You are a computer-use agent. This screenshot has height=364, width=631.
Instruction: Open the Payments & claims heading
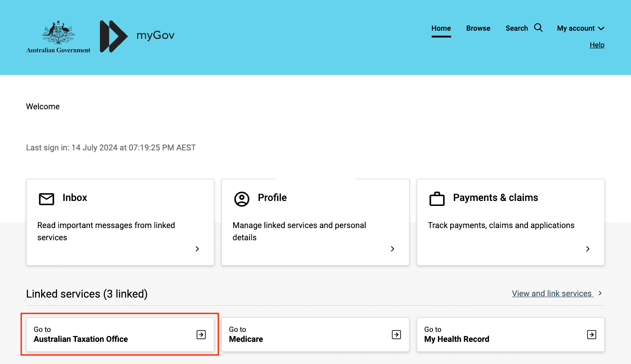tap(495, 198)
